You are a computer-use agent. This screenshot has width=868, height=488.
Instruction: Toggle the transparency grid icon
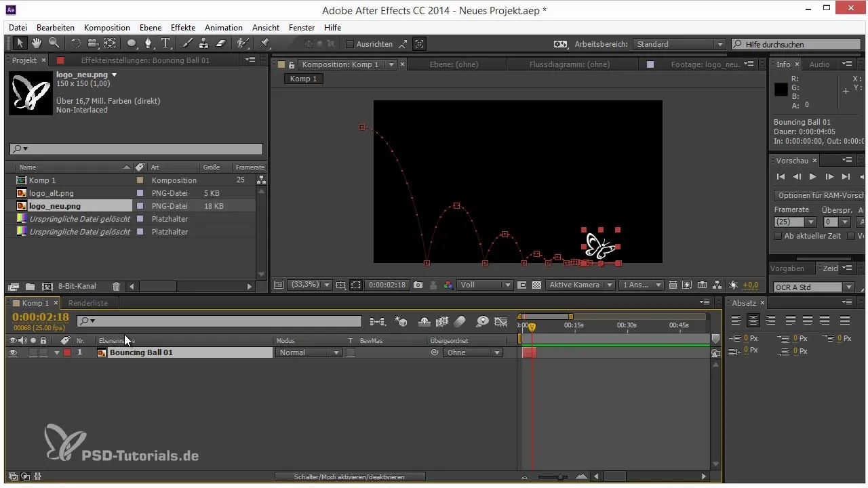point(536,285)
